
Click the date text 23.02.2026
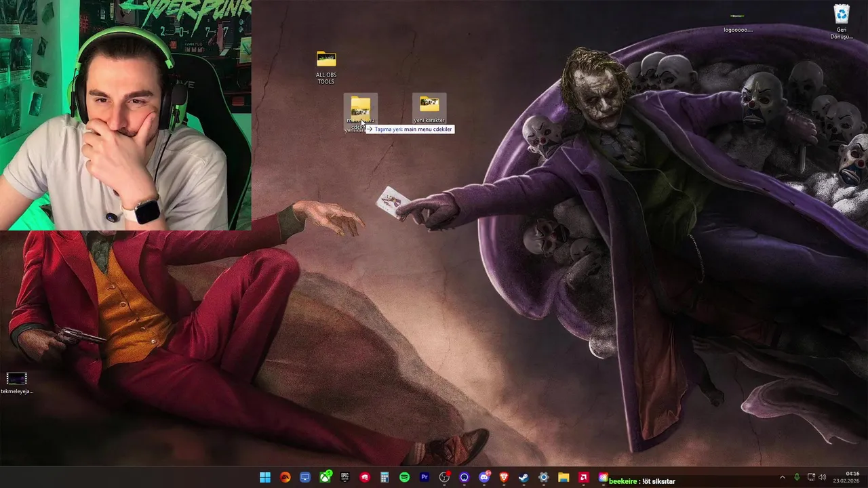846,481
